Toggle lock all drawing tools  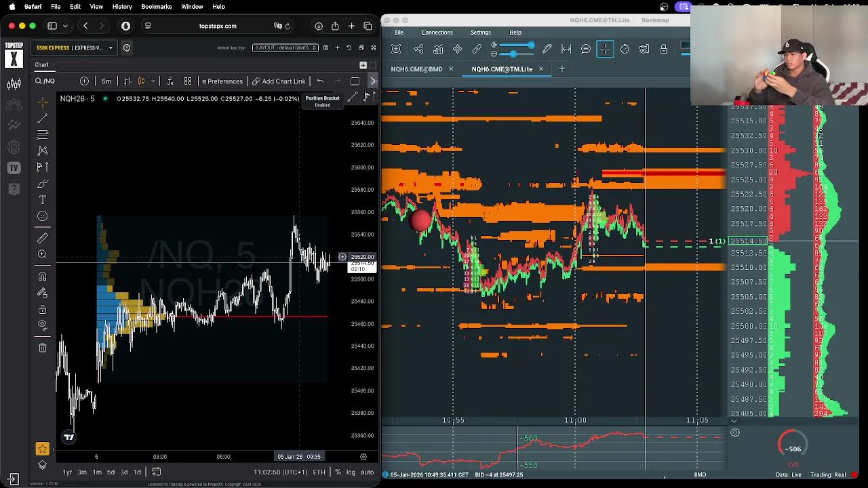click(43, 309)
